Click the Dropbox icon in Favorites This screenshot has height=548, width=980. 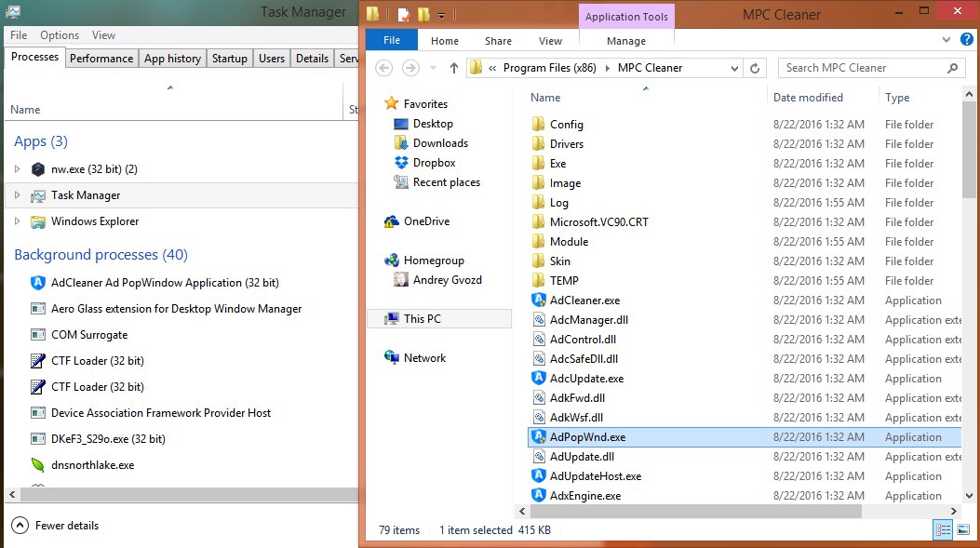click(x=401, y=163)
